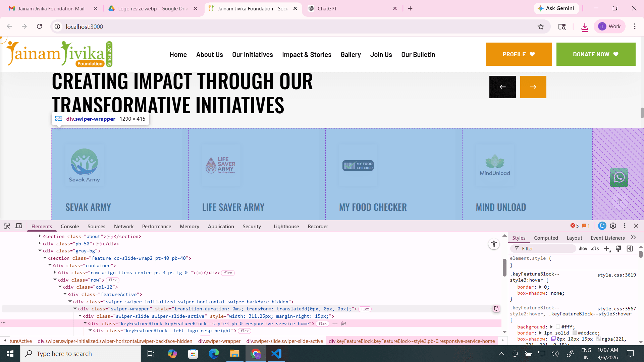Image resolution: width=644 pixels, height=362 pixels.
Task: Add new style rule plus icon
Action: pos(607,249)
